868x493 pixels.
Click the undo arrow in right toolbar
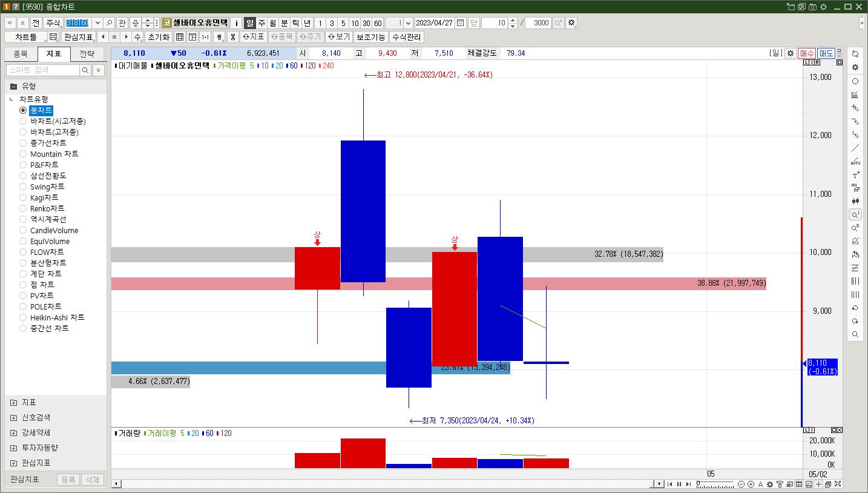855,308
